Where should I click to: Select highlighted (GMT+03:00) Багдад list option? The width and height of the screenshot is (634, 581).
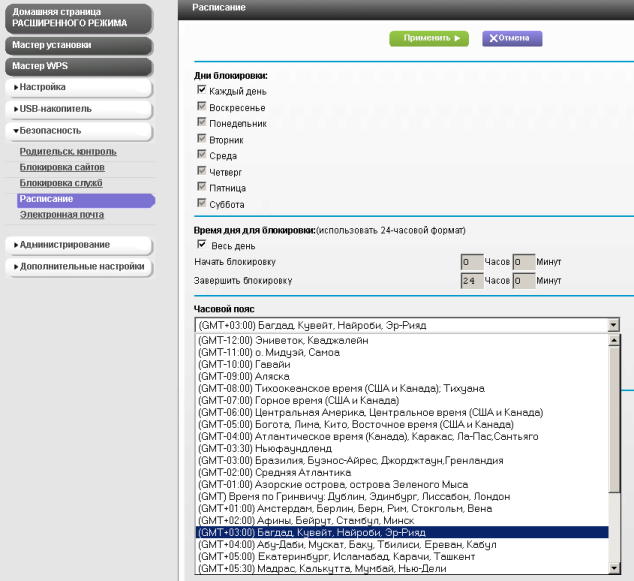(402, 532)
